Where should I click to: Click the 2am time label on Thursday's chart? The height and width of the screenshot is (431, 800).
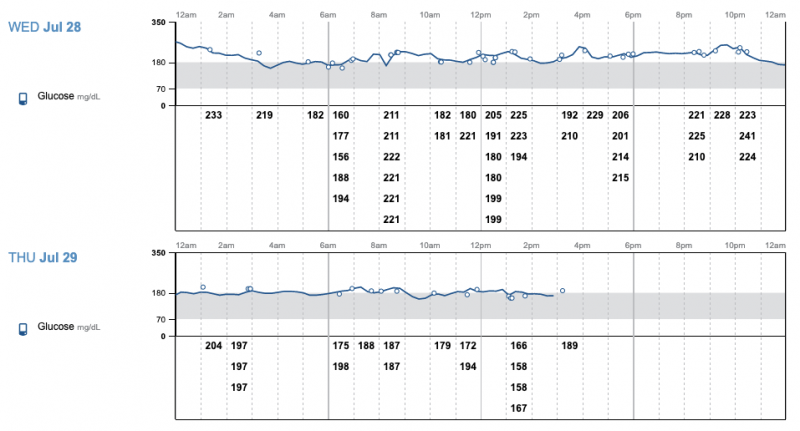point(227,245)
